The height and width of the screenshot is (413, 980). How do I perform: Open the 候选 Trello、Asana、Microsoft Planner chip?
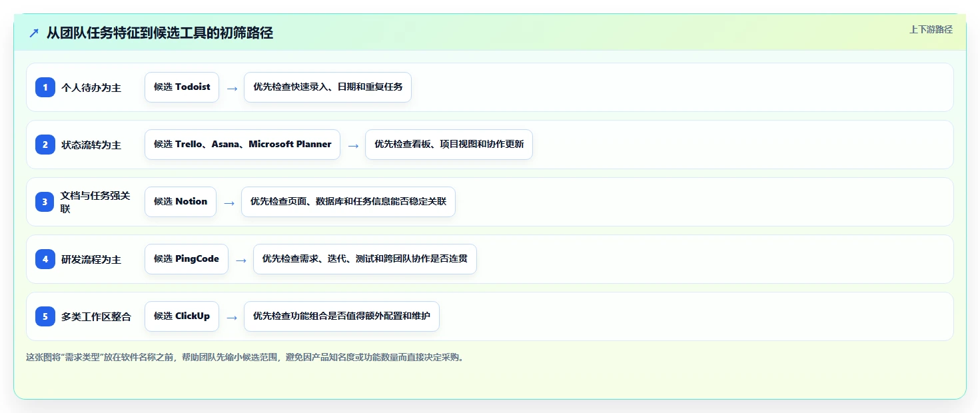243,145
